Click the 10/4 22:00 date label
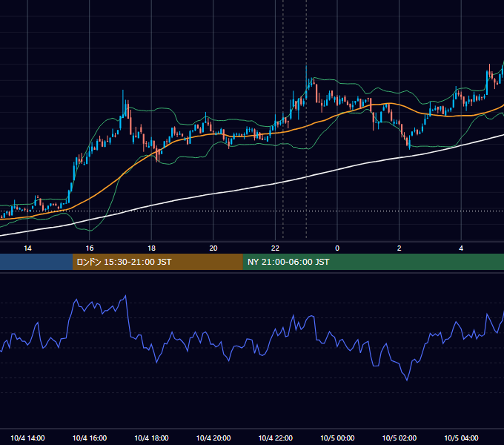The height and width of the screenshot is (445, 504). 276,438
